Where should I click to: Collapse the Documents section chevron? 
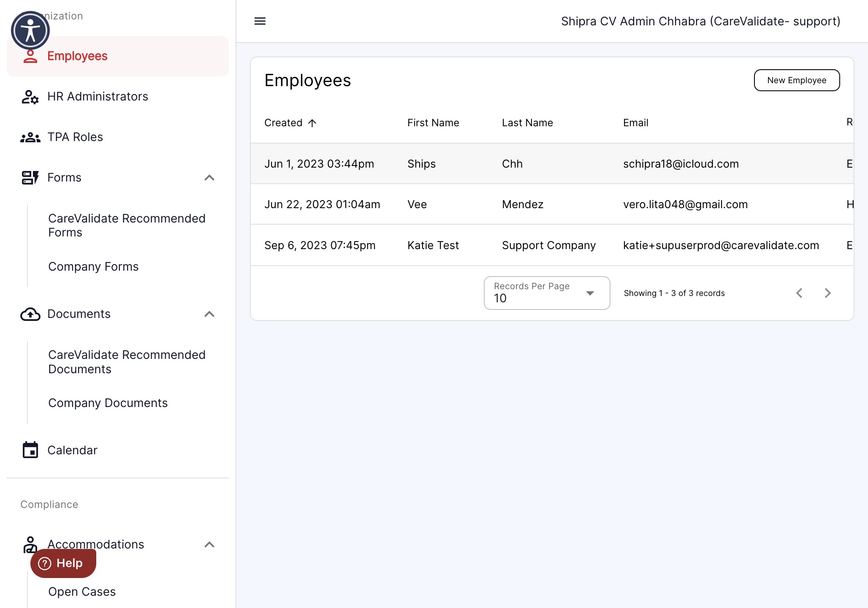coord(209,314)
